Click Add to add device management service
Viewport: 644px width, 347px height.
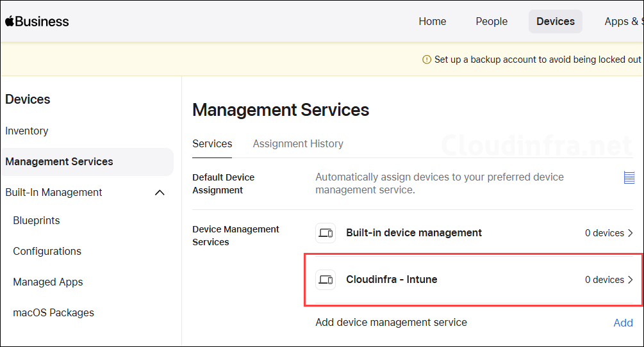point(623,323)
